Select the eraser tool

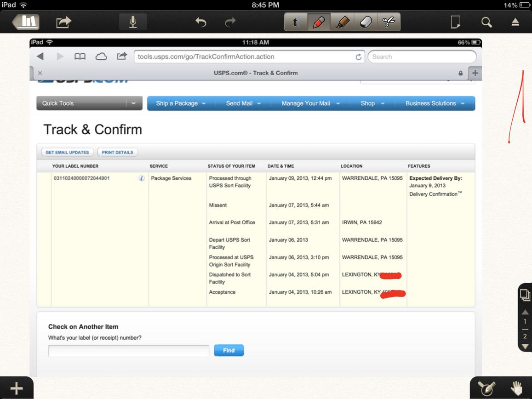(x=366, y=22)
